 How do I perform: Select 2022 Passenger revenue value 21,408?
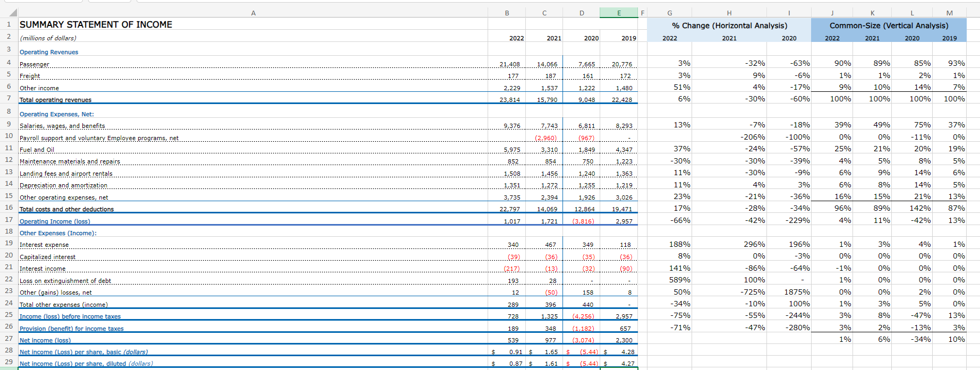point(509,64)
